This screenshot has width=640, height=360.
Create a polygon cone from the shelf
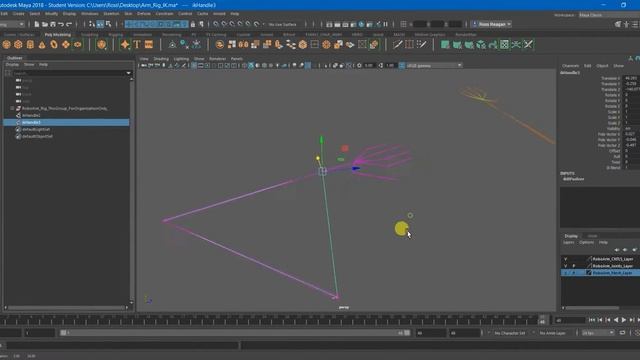click(42, 44)
